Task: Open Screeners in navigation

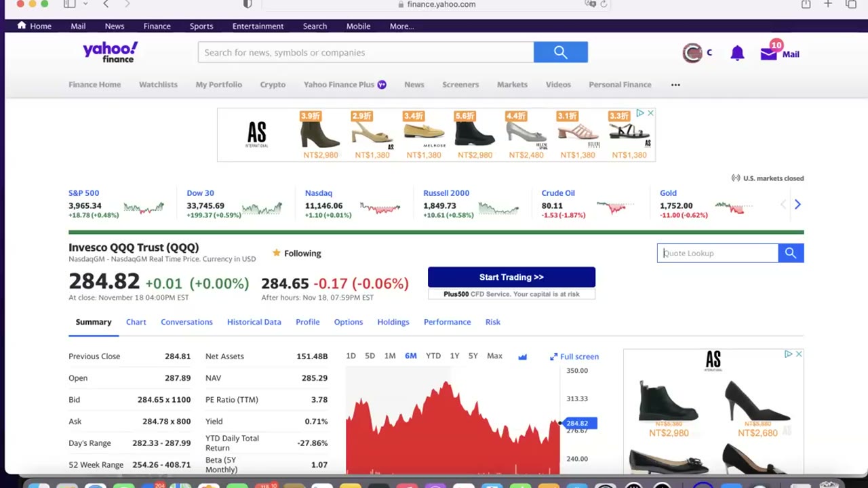Action: tap(460, 85)
